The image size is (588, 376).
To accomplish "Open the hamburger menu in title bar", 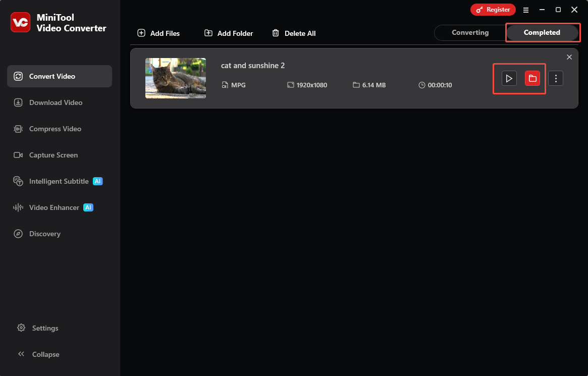I will [526, 10].
